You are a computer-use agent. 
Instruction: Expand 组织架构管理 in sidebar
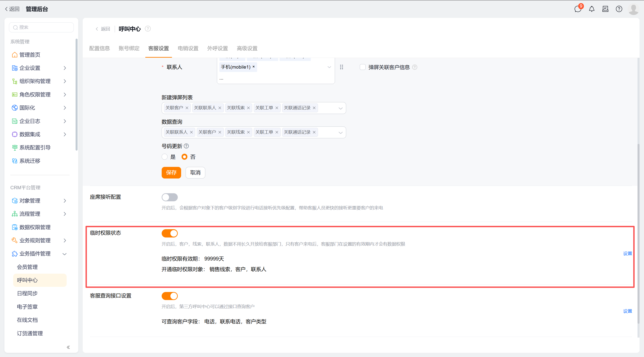(x=65, y=81)
